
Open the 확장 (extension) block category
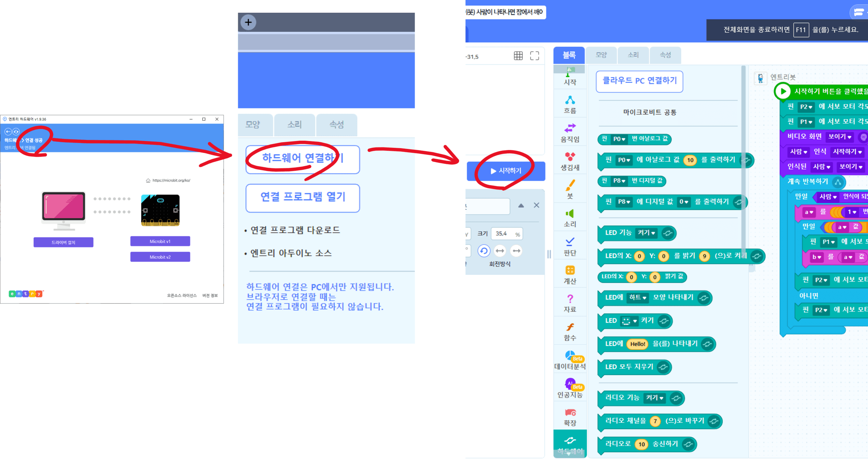(x=570, y=417)
